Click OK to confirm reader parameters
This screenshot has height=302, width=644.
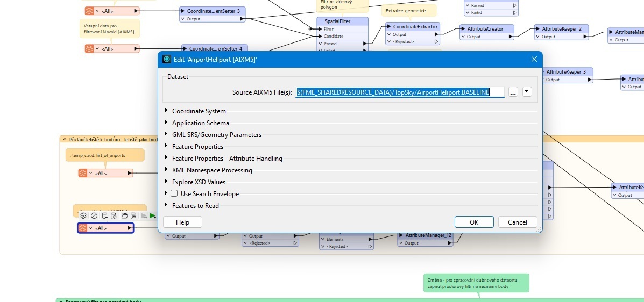[474, 222]
